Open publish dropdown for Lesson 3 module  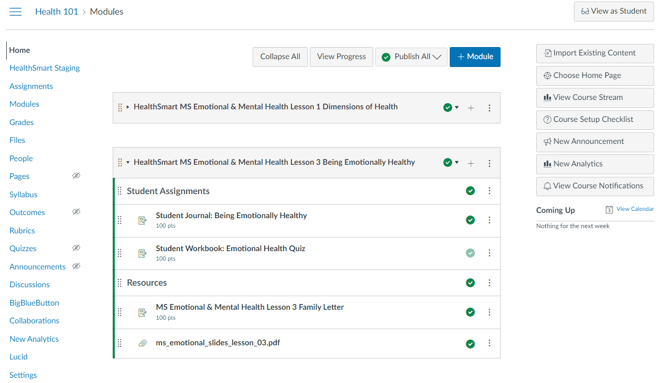(x=451, y=163)
